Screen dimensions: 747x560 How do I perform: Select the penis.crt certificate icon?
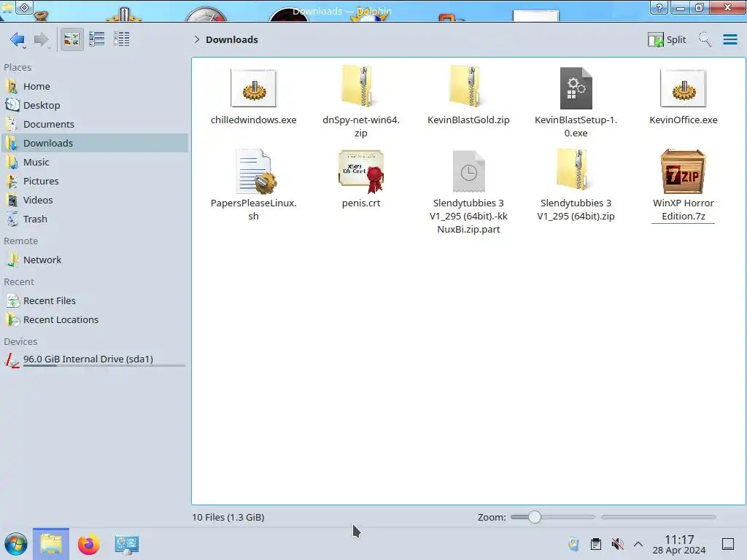(x=361, y=171)
